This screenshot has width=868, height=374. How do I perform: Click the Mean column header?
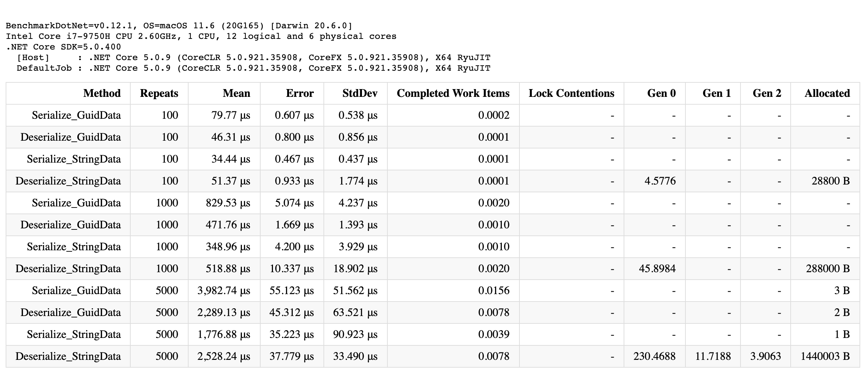236,93
